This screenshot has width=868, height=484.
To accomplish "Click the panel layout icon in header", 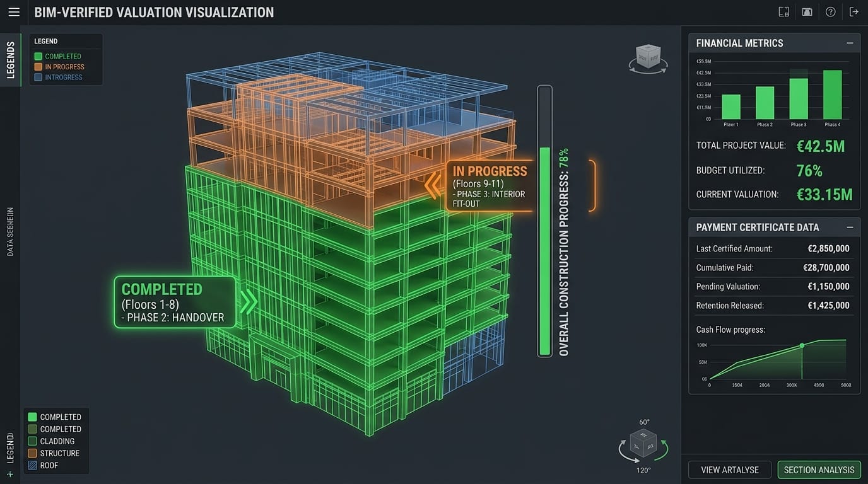I will pos(784,12).
